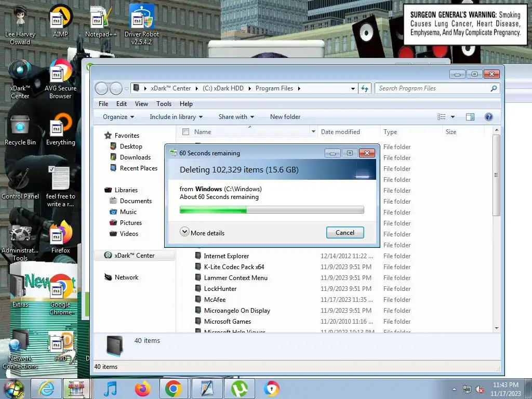This screenshot has width=532, height=399.
Task: Launch Firefox from the desktop
Action: coord(60,237)
